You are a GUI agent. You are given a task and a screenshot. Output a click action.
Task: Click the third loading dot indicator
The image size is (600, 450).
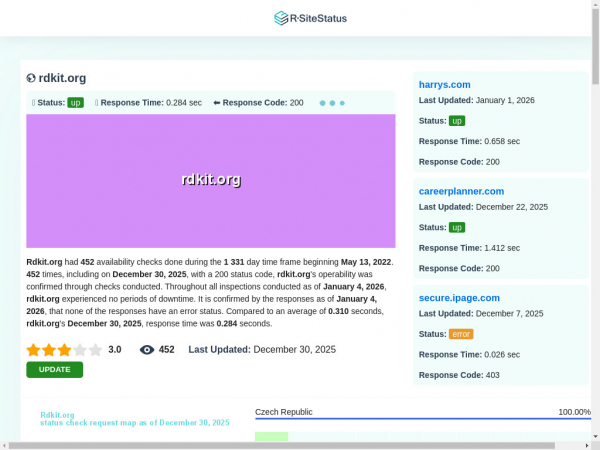pyautogui.click(x=342, y=103)
